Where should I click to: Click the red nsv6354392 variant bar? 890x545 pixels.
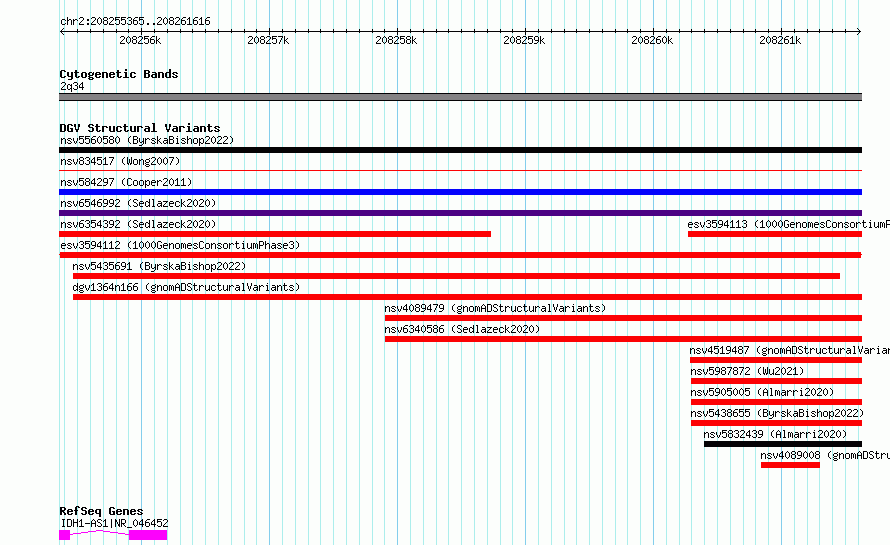click(275, 234)
